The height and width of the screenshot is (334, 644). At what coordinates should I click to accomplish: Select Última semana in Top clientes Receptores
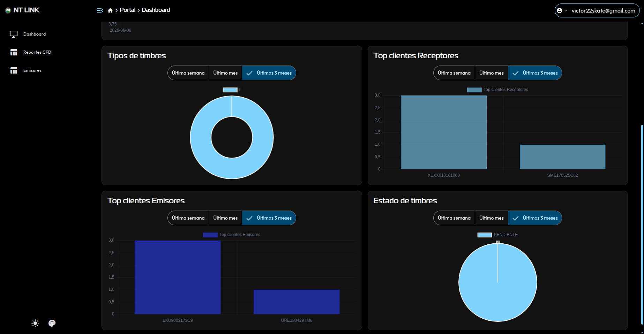click(x=454, y=73)
